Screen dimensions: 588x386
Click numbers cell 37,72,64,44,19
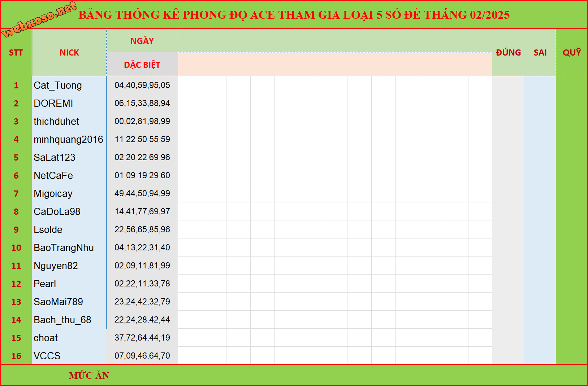pos(142,338)
